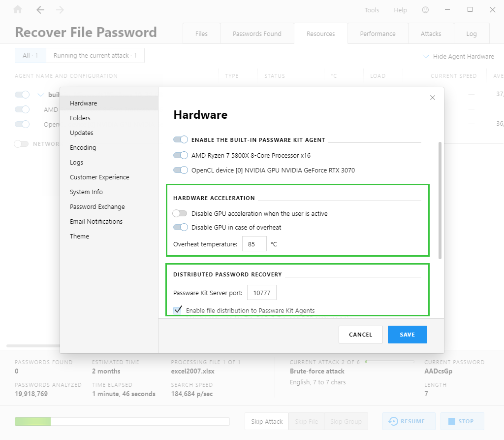The width and height of the screenshot is (504, 440).
Task: Select Password Exchange in settings sidebar
Action: point(109,206)
